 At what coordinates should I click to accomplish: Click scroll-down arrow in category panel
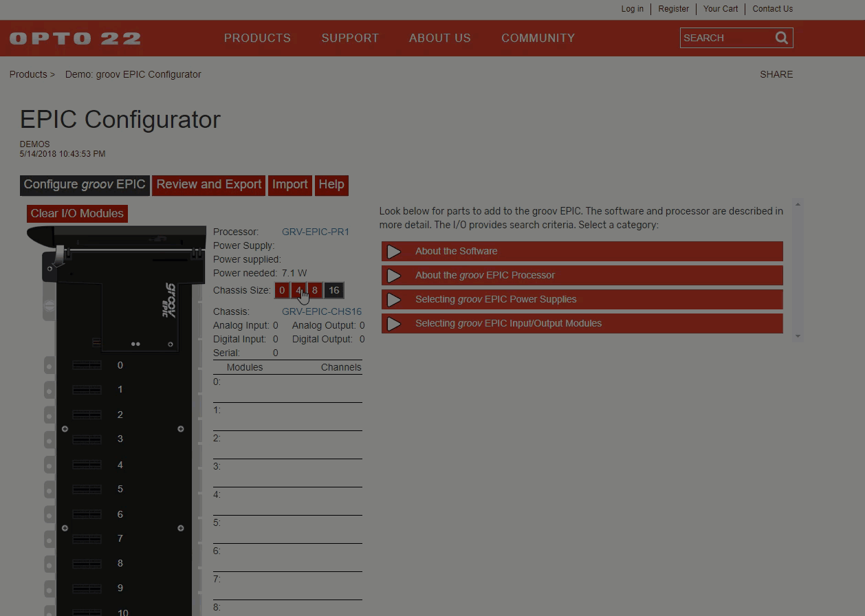point(798,335)
